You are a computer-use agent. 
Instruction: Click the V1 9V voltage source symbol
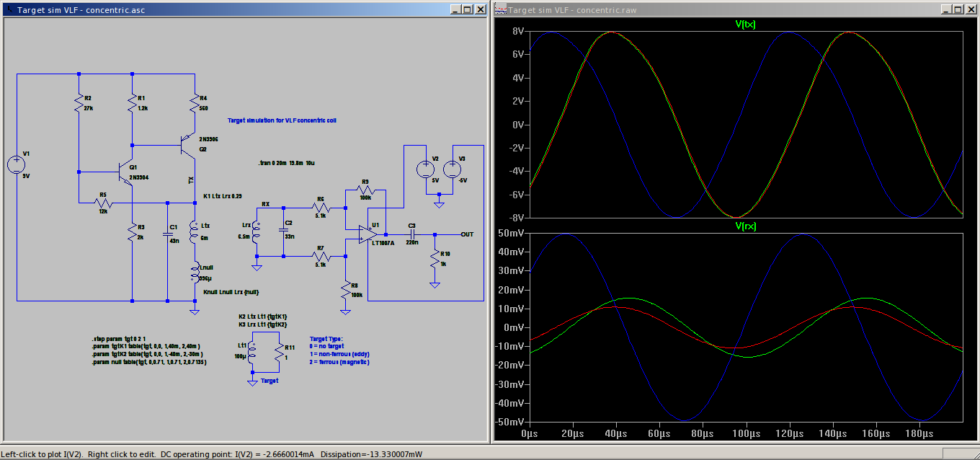16,165
